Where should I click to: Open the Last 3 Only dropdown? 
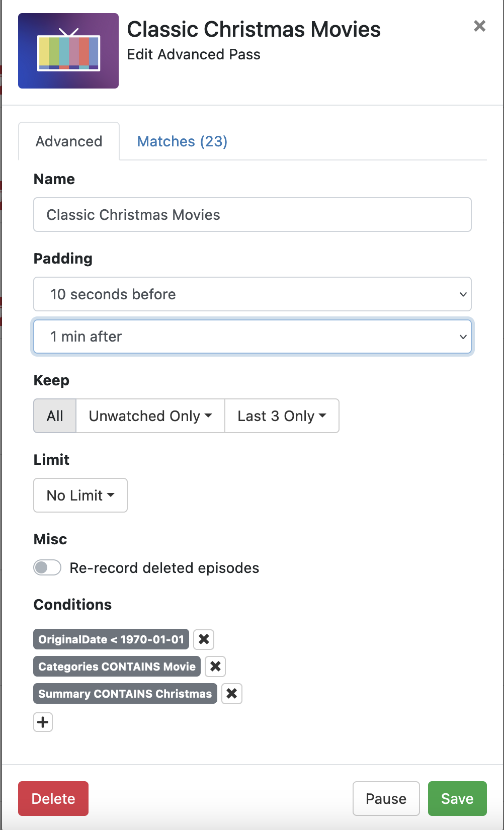click(282, 416)
